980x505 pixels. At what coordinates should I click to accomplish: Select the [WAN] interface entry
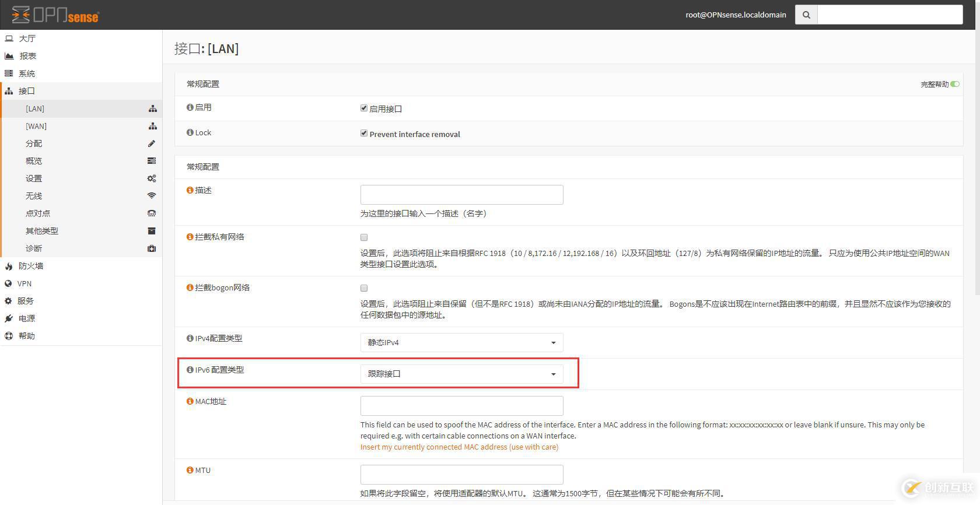coord(36,126)
